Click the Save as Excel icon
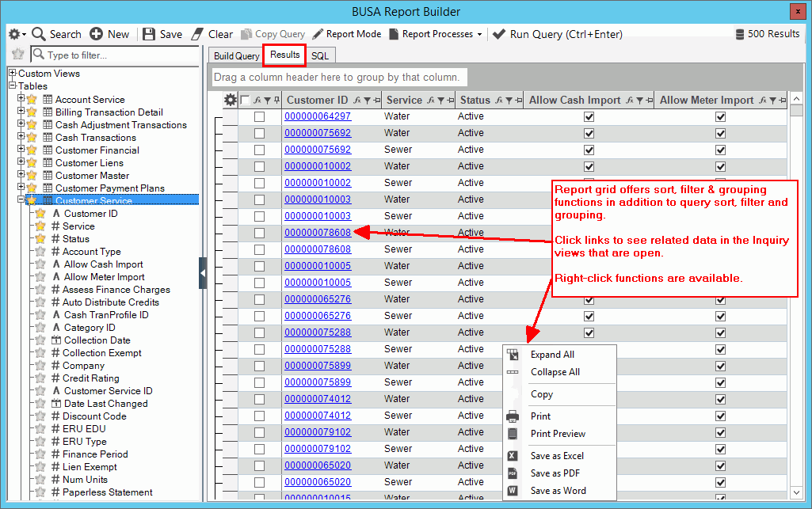This screenshot has width=812, height=509. pos(513,456)
